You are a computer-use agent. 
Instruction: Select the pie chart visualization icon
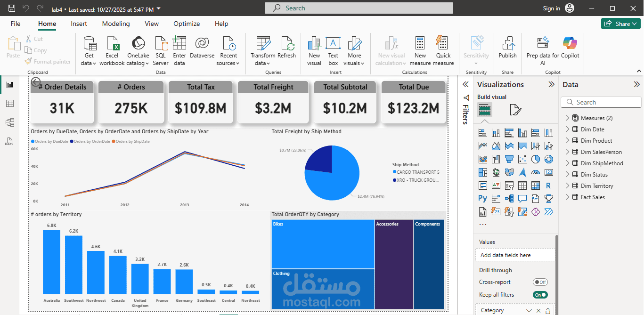pyautogui.click(x=535, y=159)
